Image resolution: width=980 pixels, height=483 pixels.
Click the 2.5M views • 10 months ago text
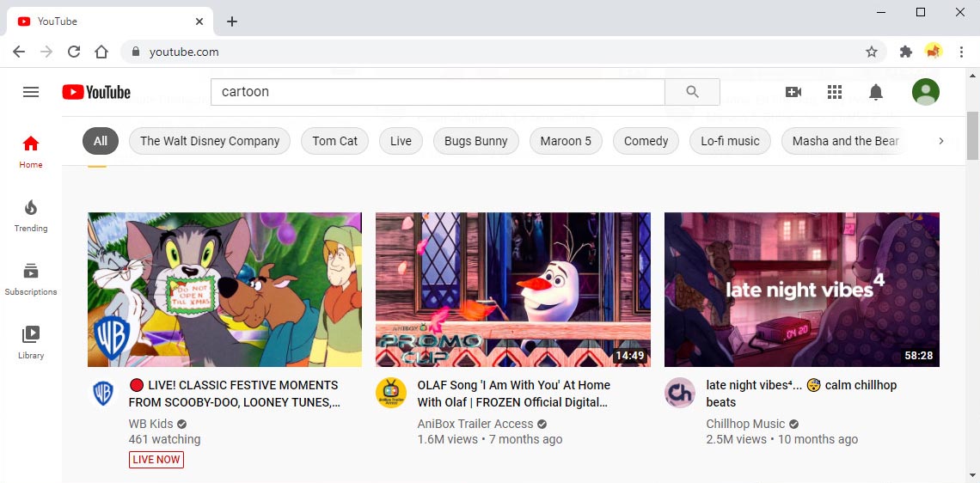tap(782, 439)
